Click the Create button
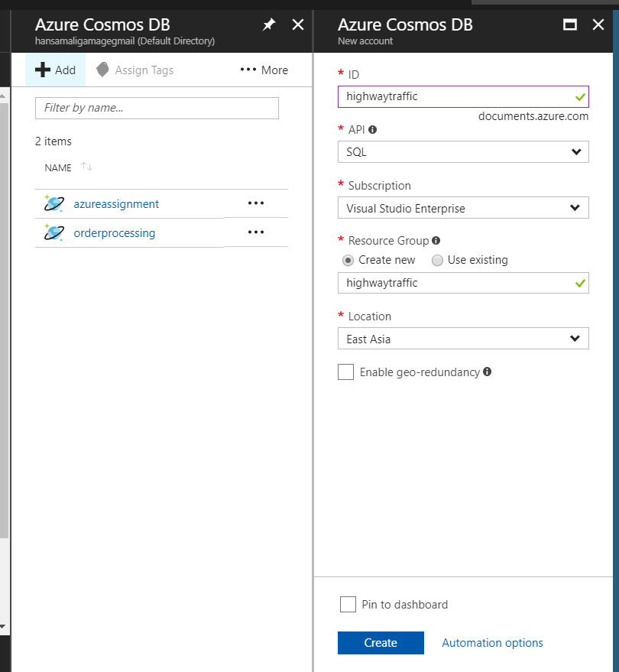The height and width of the screenshot is (672, 619). [x=381, y=643]
